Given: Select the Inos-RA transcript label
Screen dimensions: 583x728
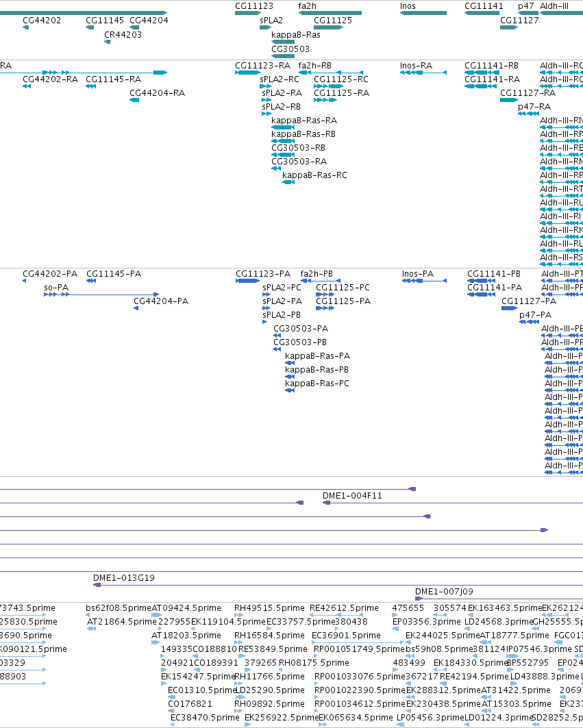Looking at the screenshot, I should pos(417,66).
